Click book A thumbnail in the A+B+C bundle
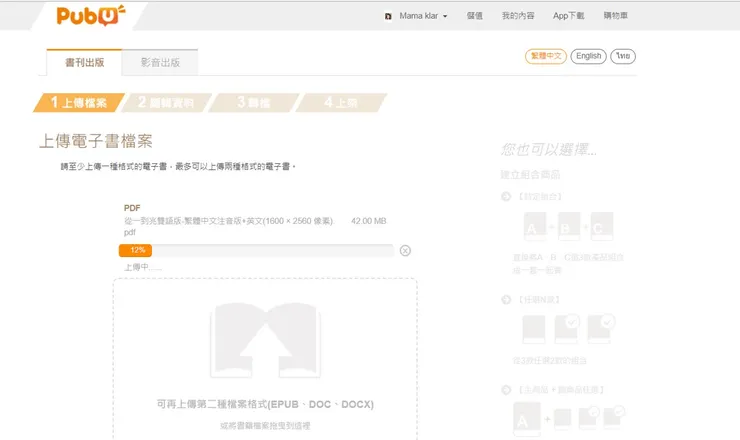 [535, 227]
